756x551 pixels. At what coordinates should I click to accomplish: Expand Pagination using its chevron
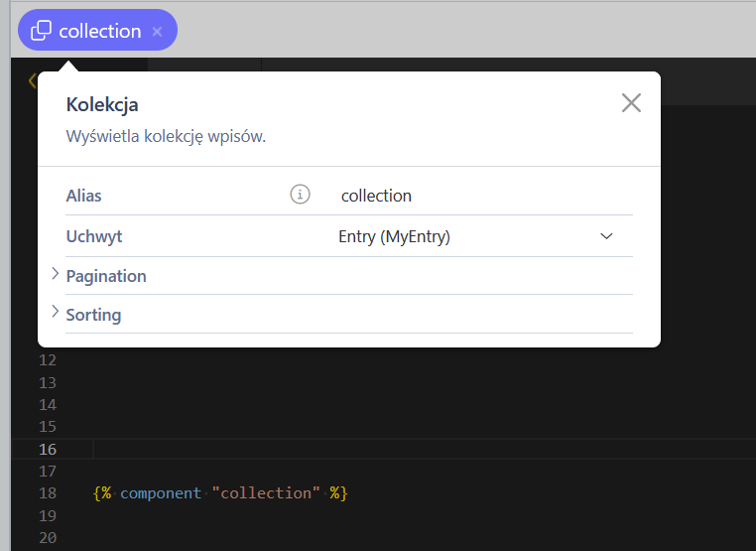point(55,275)
